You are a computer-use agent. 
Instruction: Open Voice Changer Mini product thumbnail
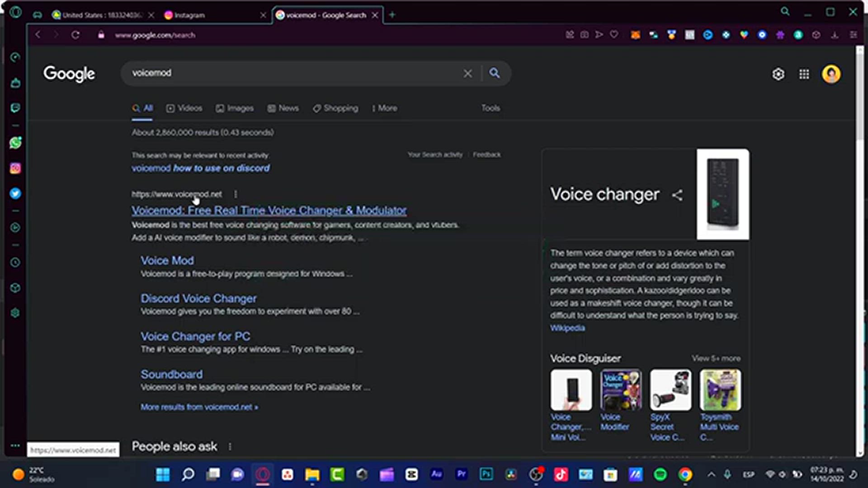click(571, 390)
